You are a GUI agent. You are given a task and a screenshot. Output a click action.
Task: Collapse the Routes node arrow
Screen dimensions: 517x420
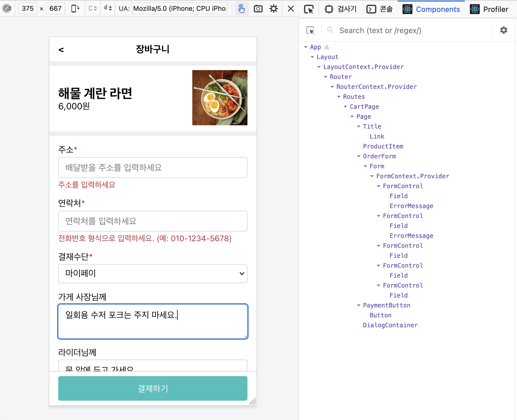coord(339,97)
